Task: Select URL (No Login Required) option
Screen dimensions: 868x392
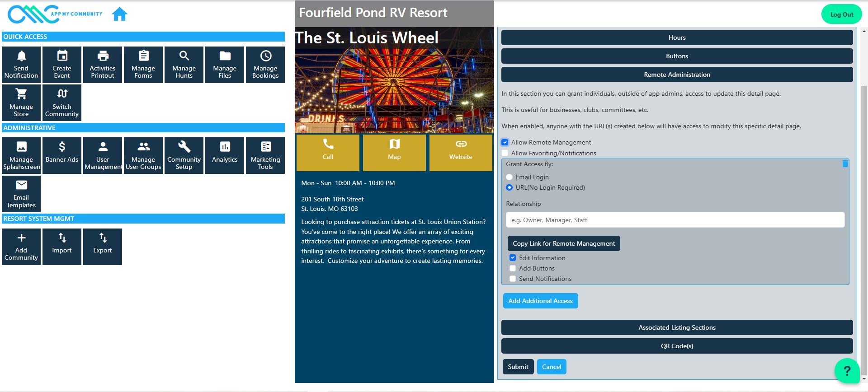Action: point(509,187)
